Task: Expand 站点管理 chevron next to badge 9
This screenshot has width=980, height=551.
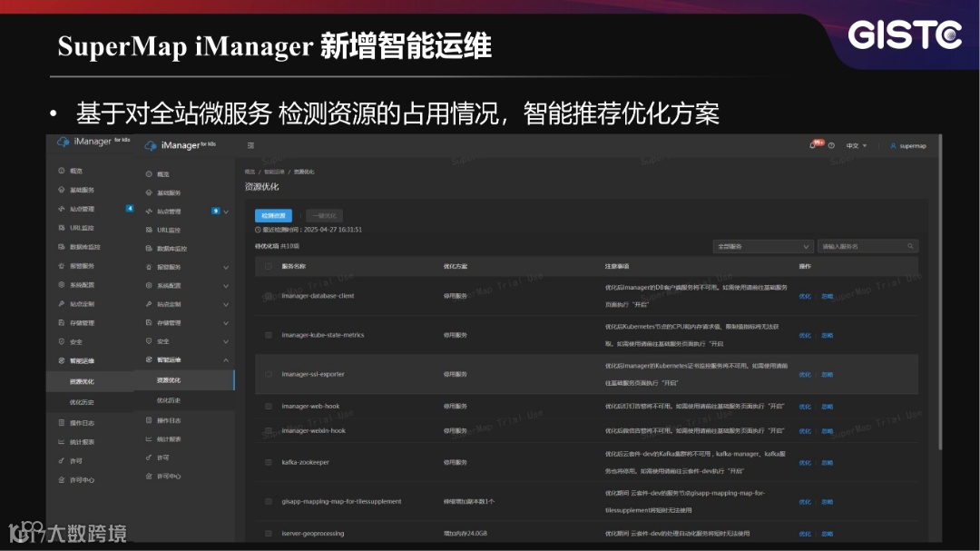Action: (226, 212)
